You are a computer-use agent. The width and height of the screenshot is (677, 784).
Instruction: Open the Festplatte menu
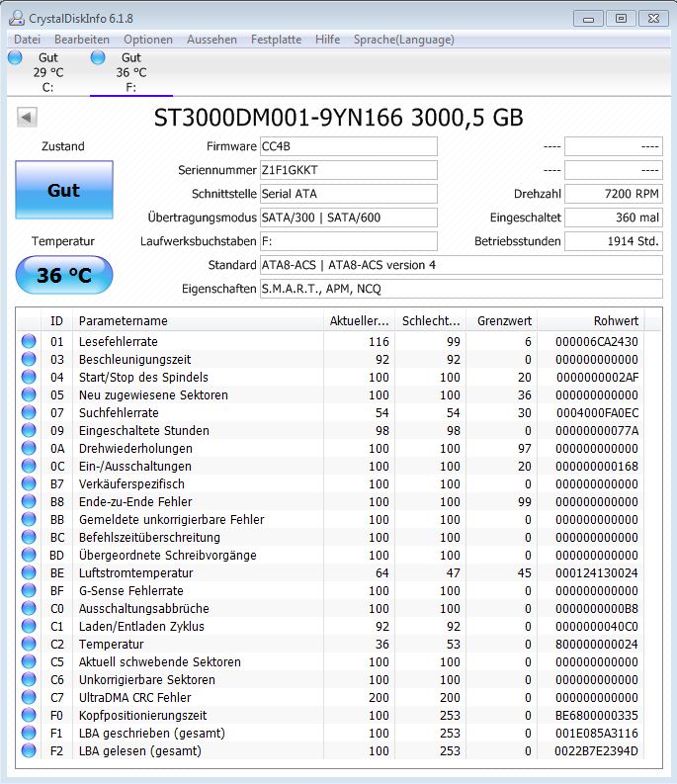276,40
